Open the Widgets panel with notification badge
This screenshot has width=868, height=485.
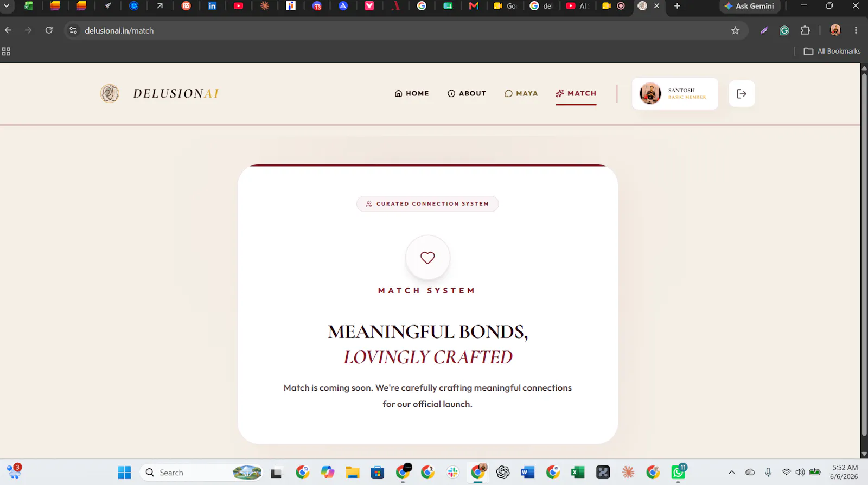pyautogui.click(x=14, y=471)
